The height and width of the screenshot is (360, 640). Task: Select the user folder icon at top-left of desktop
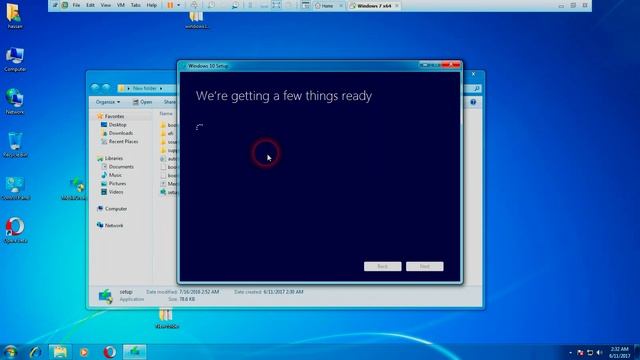(15, 16)
